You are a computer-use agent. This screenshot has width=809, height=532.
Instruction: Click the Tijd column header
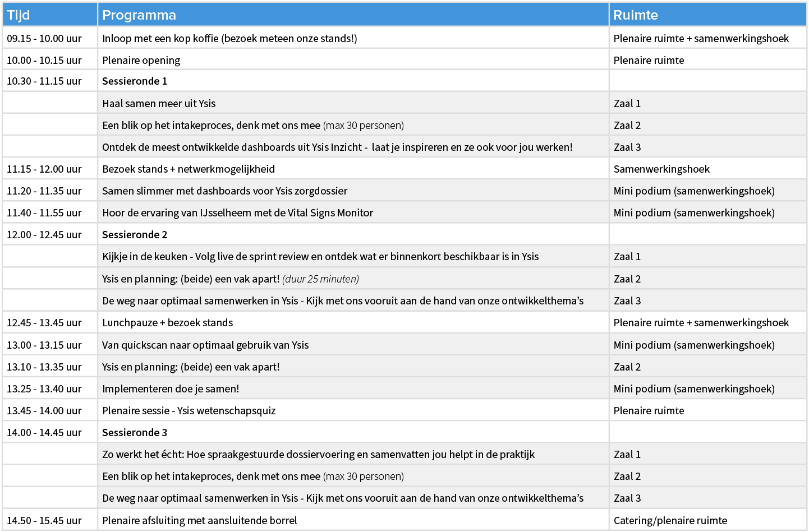(19, 15)
